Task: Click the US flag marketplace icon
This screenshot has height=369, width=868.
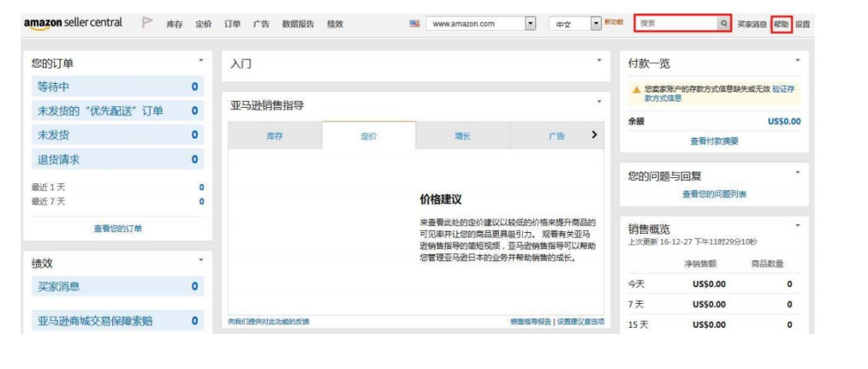Action: 414,24
